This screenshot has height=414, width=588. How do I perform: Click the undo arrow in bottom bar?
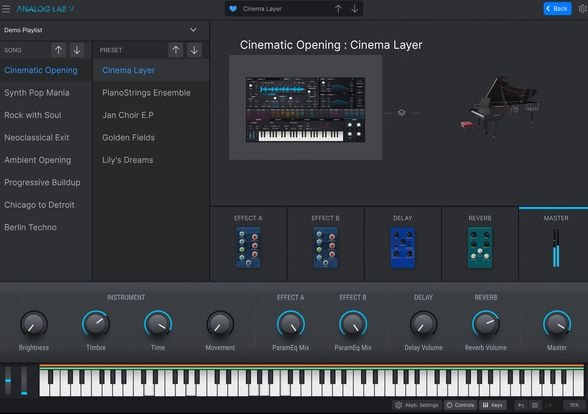(x=521, y=405)
